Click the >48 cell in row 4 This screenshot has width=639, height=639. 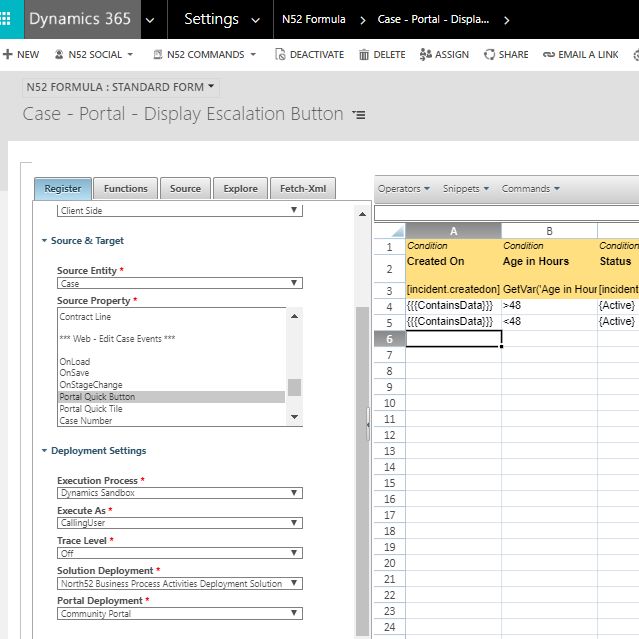tap(549, 306)
